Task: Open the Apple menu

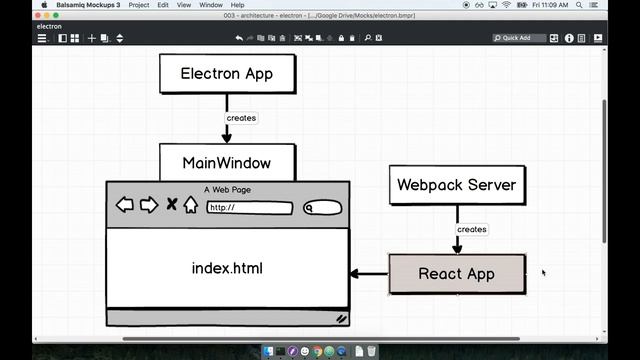Action: point(44,5)
